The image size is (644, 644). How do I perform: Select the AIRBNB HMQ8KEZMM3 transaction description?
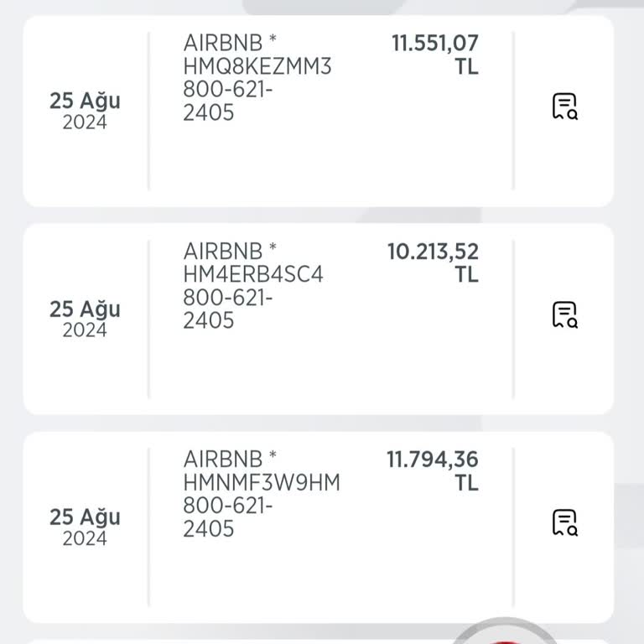pyautogui.click(x=257, y=77)
